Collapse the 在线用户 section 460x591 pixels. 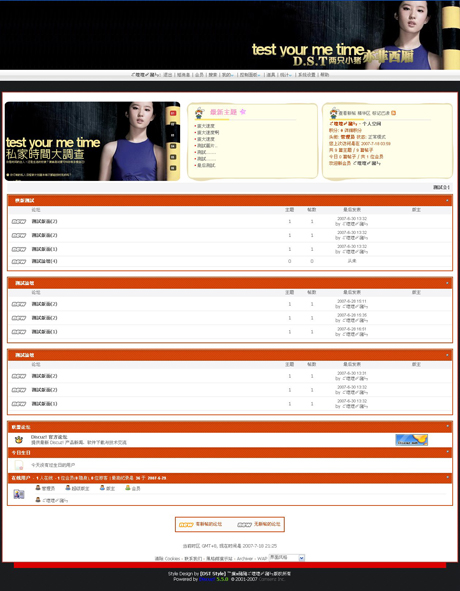[448, 477]
